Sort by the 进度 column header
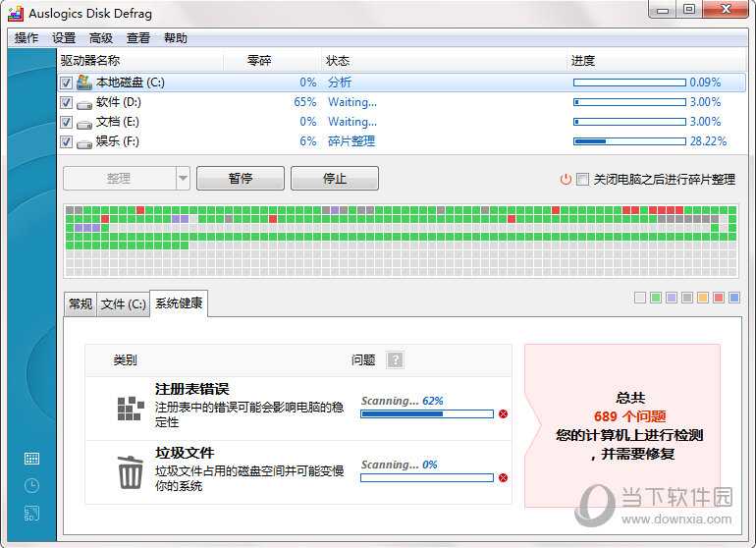 [x=656, y=60]
